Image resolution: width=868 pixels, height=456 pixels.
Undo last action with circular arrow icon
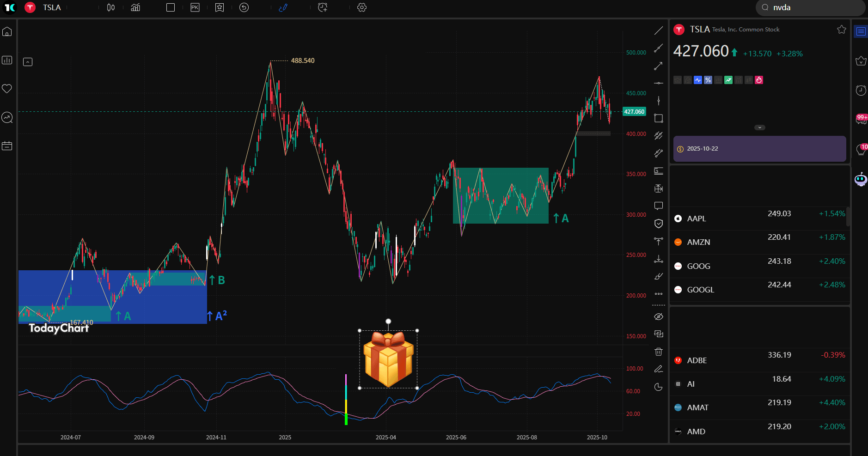coord(245,7)
